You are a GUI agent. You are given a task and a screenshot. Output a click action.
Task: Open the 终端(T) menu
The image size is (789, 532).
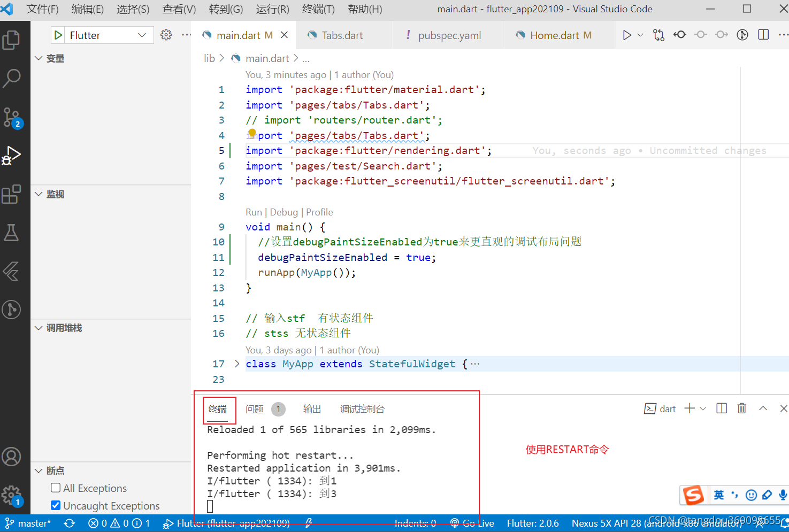tap(319, 9)
